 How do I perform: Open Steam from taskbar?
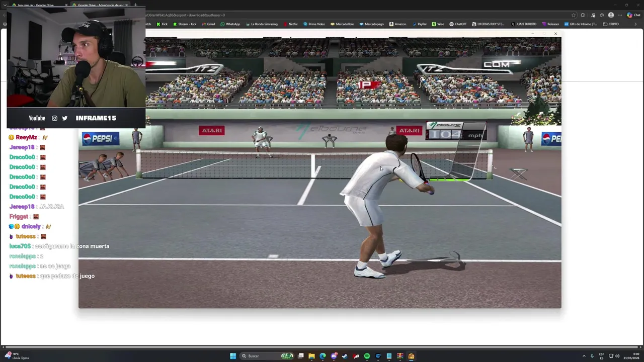coord(345,356)
